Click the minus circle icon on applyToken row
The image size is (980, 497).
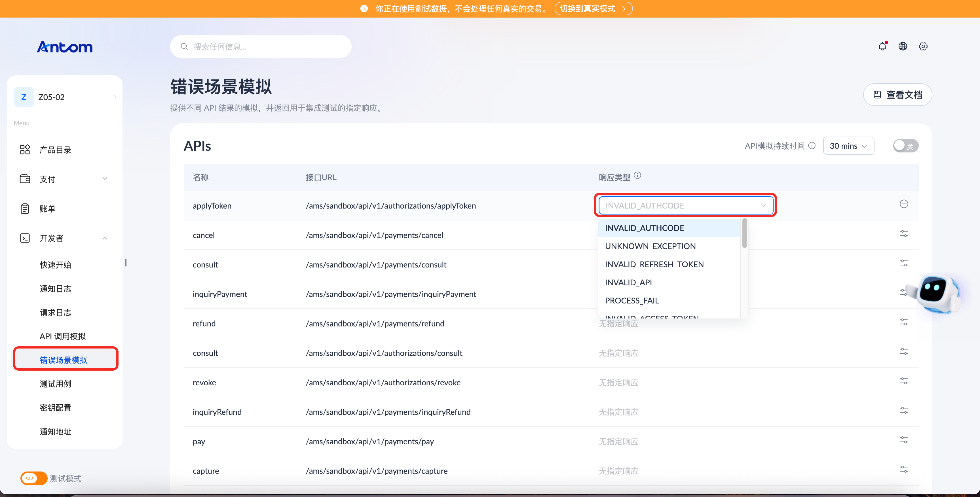(904, 204)
